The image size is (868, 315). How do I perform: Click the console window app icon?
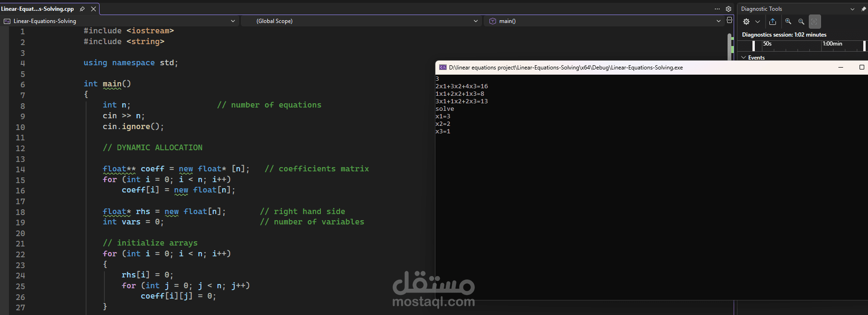point(442,68)
